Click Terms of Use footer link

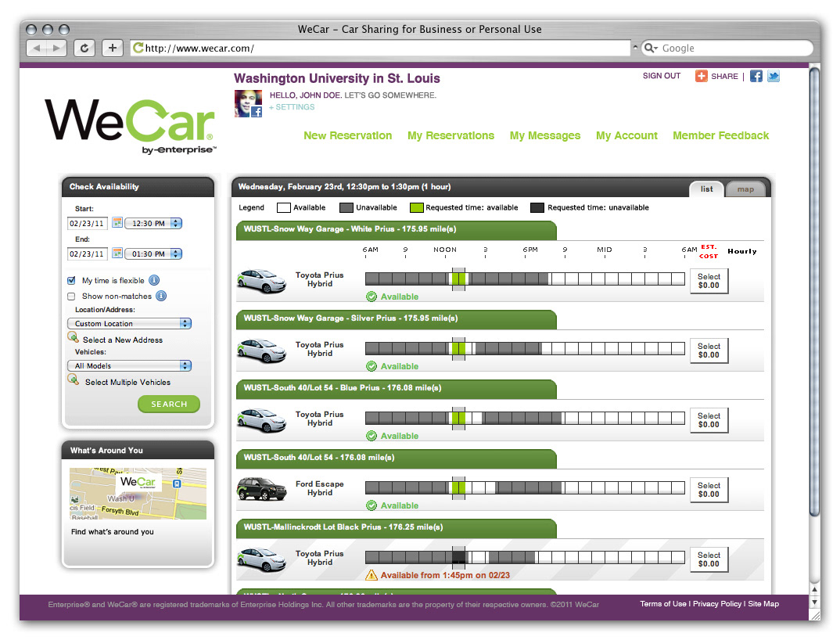coord(662,604)
